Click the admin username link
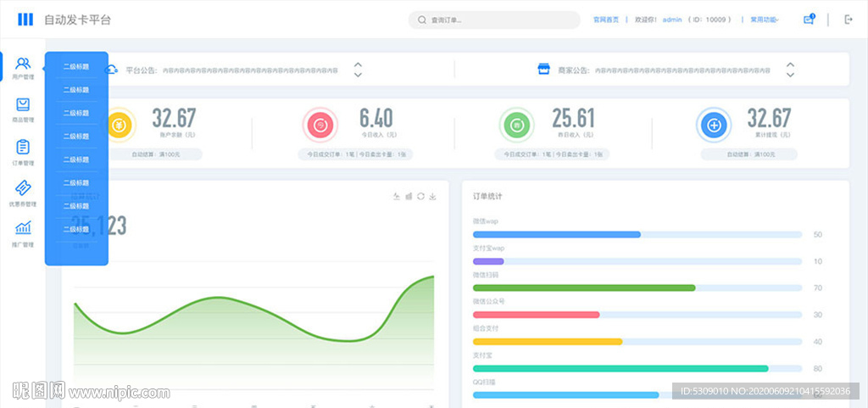 click(x=672, y=20)
